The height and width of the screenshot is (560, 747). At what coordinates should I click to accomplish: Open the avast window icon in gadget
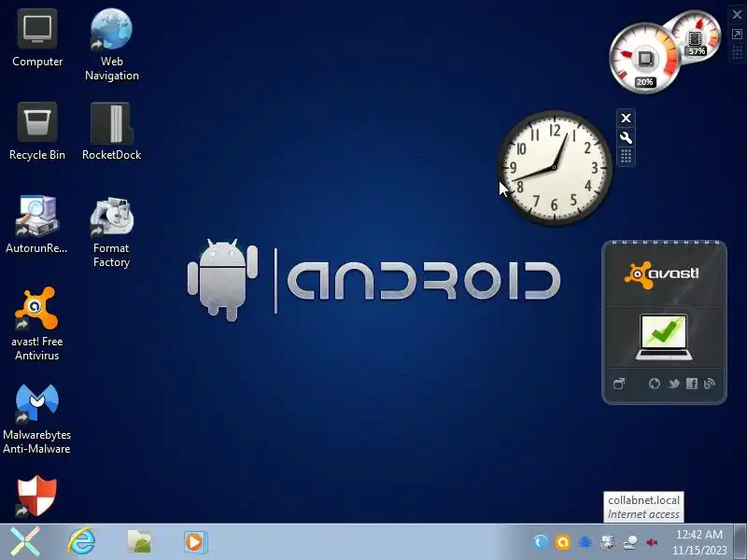pos(618,384)
